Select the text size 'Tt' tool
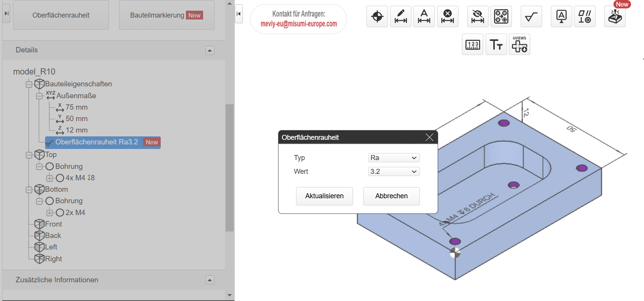The width and height of the screenshot is (644, 301). pyautogui.click(x=496, y=44)
